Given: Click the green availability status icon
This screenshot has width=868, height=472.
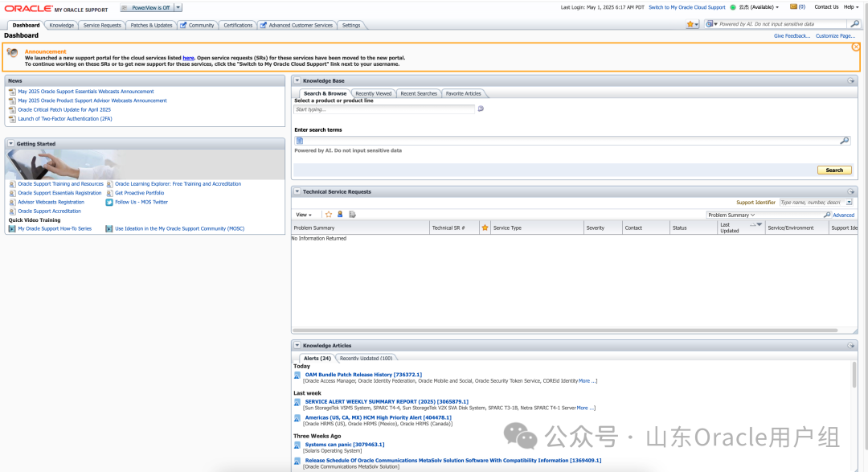Looking at the screenshot, I should (733, 7).
